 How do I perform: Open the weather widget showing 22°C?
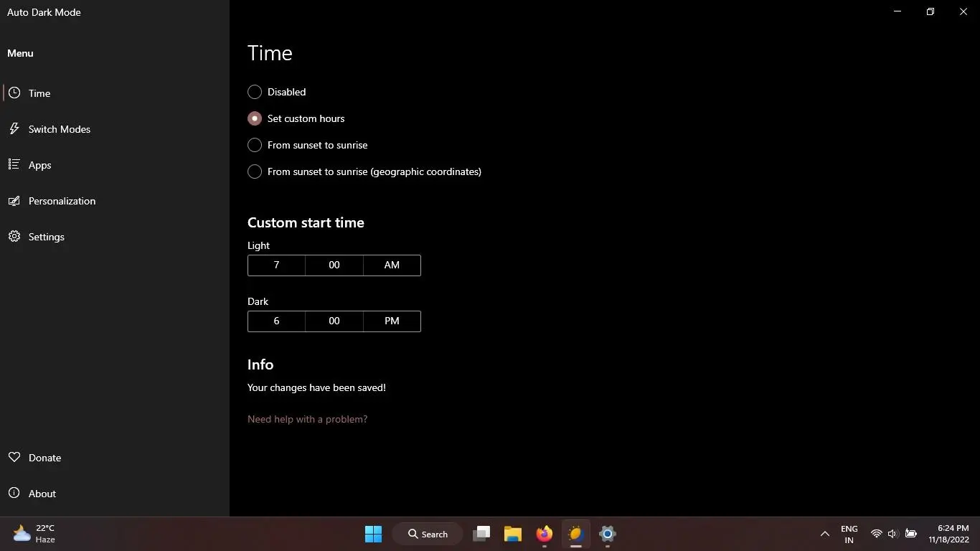[34, 534]
